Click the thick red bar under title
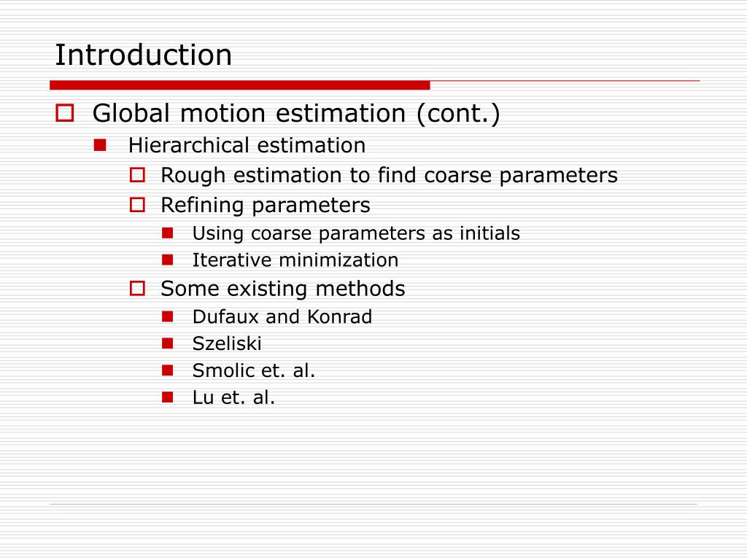747x560 pixels. 239,85
